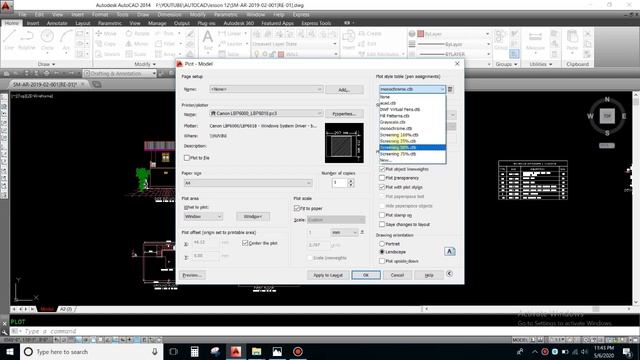The width and height of the screenshot is (640, 360).
Task: Click the Array tool
Action: tap(166, 54)
